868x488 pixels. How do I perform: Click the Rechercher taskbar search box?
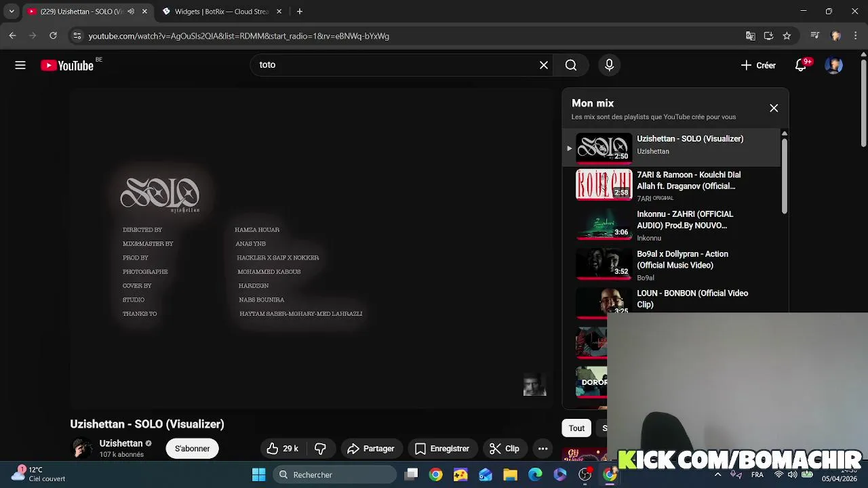[x=335, y=474]
